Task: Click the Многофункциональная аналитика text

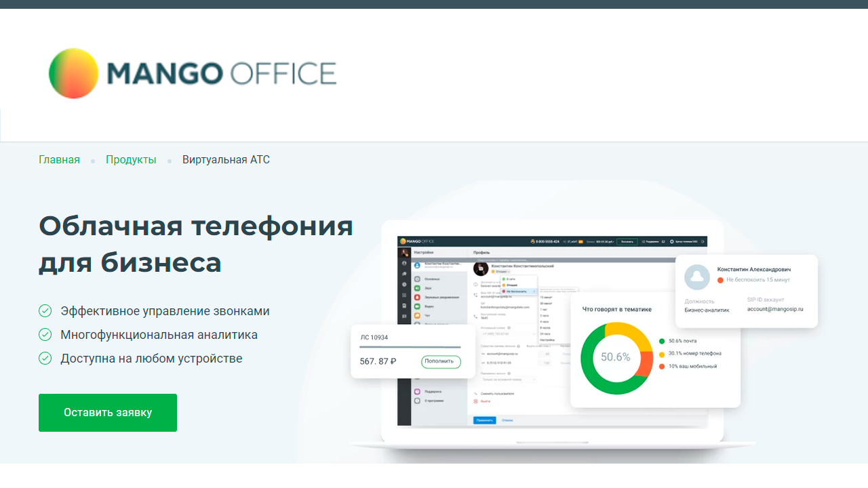Action: [159, 335]
